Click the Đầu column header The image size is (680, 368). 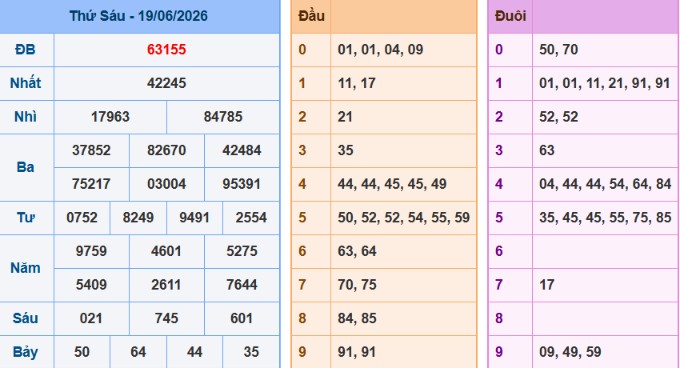tap(311, 16)
